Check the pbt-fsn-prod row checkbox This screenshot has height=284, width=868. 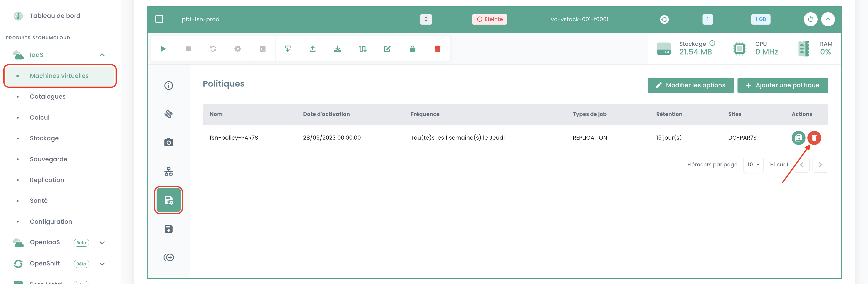(x=159, y=19)
